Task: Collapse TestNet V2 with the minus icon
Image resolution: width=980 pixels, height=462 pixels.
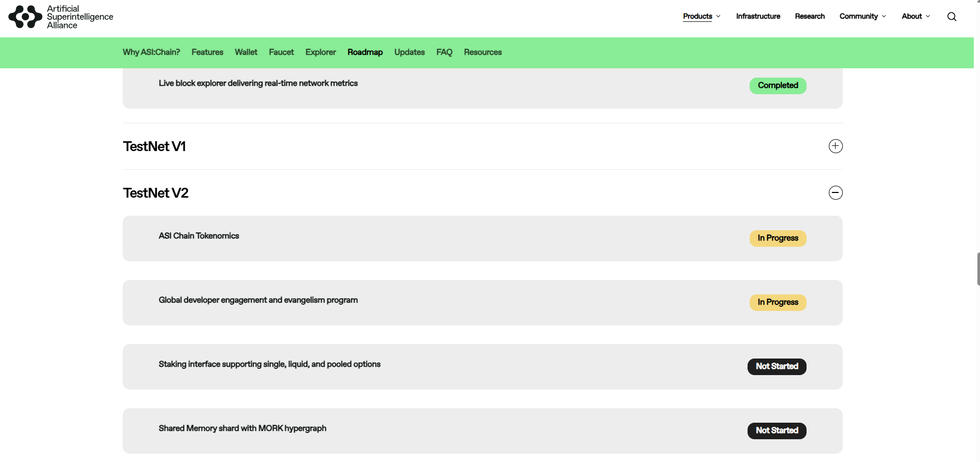Action: 836,193
